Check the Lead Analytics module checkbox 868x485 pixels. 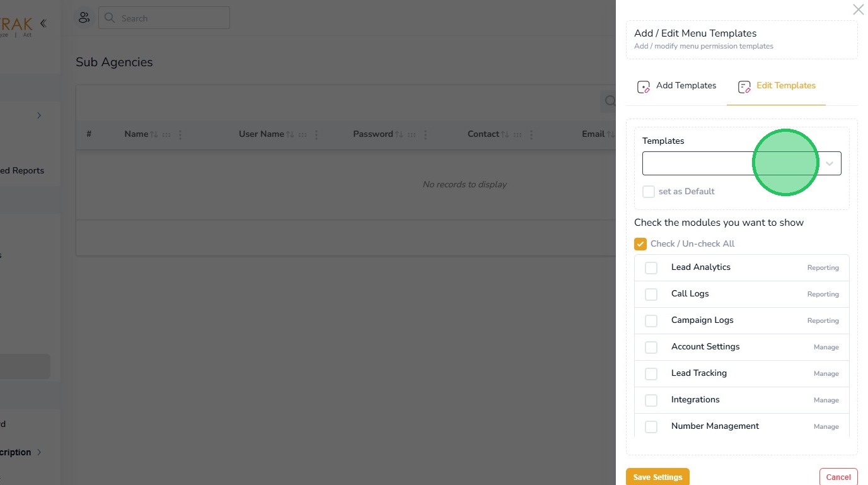(651, 268)
